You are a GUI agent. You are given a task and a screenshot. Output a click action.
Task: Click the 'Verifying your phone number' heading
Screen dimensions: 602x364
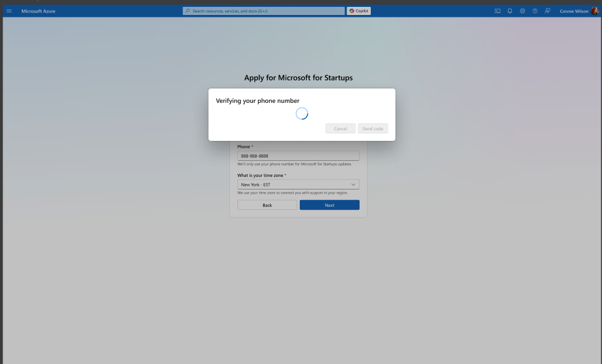click(257, 100)
